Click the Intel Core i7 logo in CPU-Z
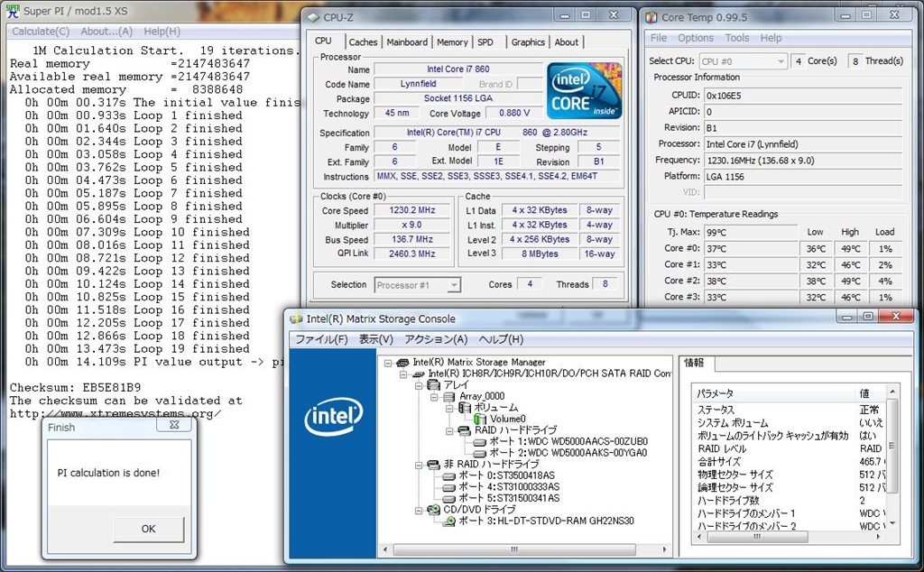924x572 pixels. (x=584, y=91)
